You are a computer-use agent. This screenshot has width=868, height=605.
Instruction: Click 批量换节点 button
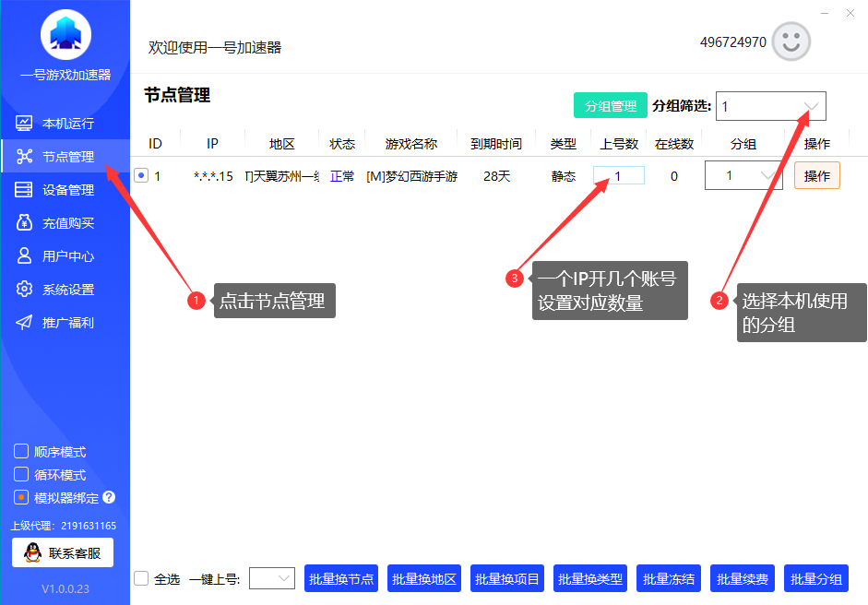click(341, 578)
